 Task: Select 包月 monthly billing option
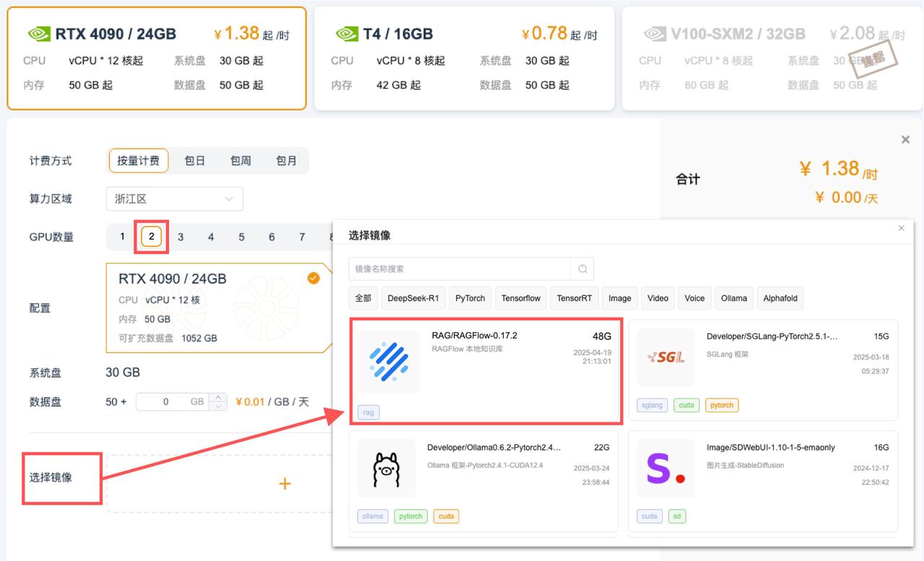[287, 161]
